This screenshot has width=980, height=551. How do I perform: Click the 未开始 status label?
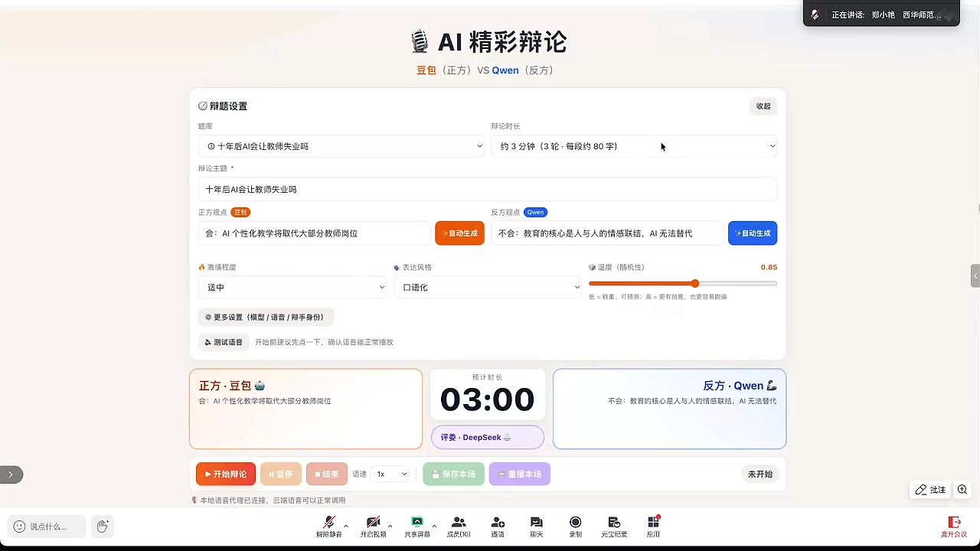click(x=759, y=474)
